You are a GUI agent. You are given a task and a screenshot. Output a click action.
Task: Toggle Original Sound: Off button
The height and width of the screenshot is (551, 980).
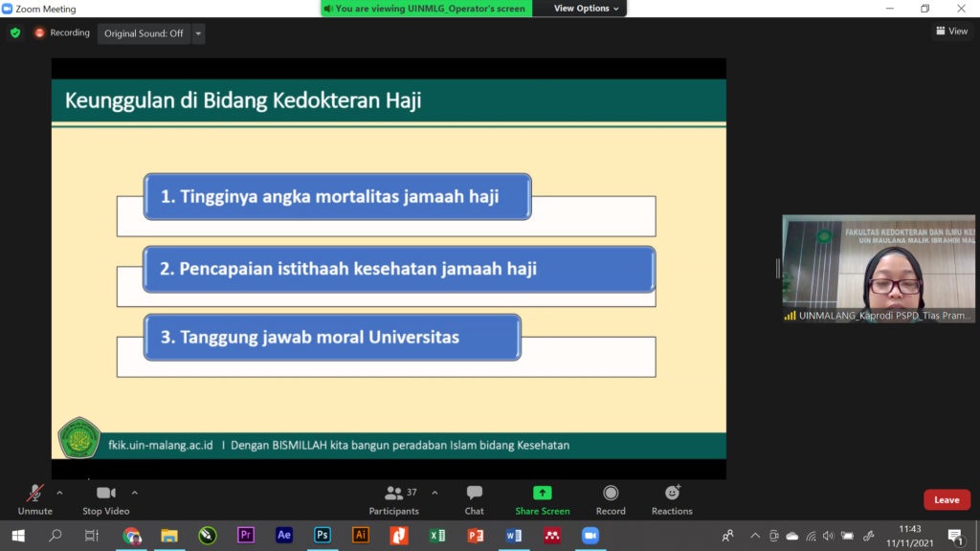144,33
